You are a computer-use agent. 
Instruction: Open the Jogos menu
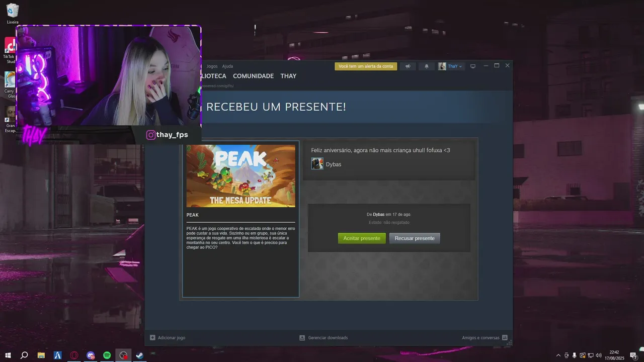pos(212,66)
